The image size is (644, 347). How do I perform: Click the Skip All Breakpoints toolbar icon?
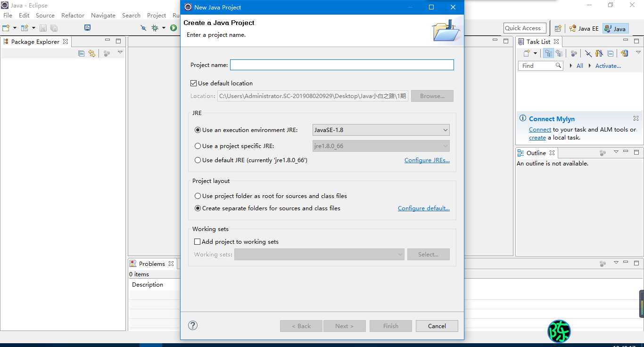click(143, 28)
